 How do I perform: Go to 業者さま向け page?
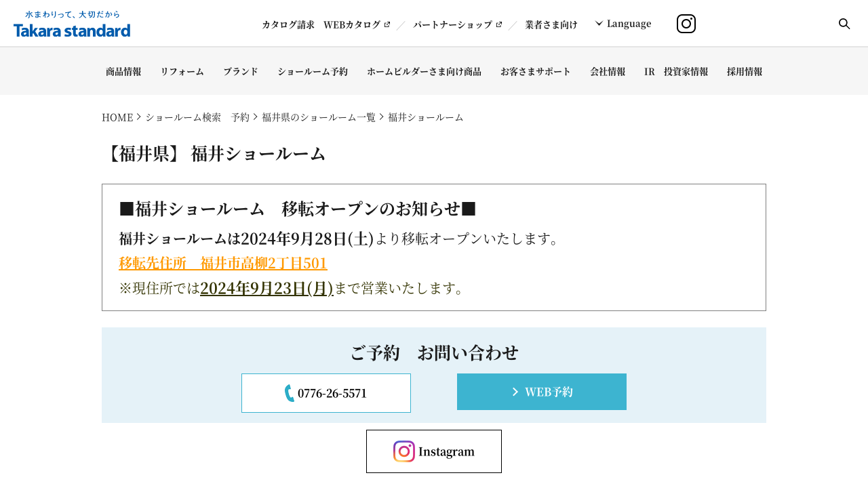[551, 24]
